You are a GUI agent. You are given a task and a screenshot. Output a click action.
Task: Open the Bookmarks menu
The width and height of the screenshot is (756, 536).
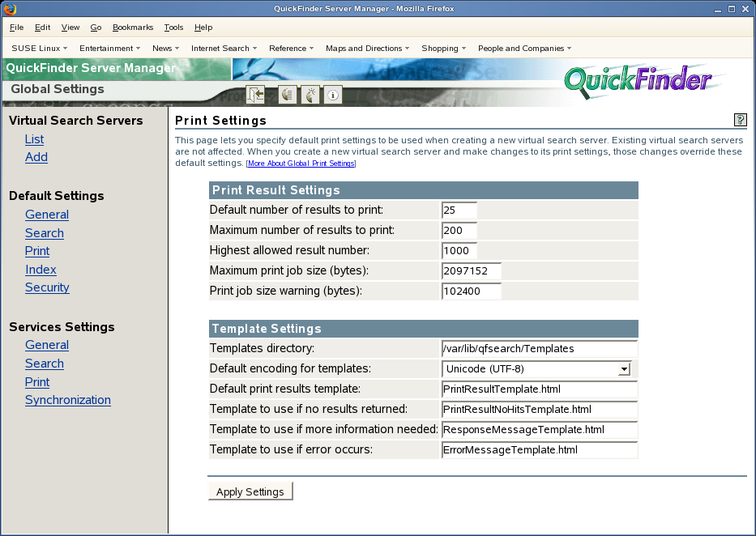[x=133, y=28]
